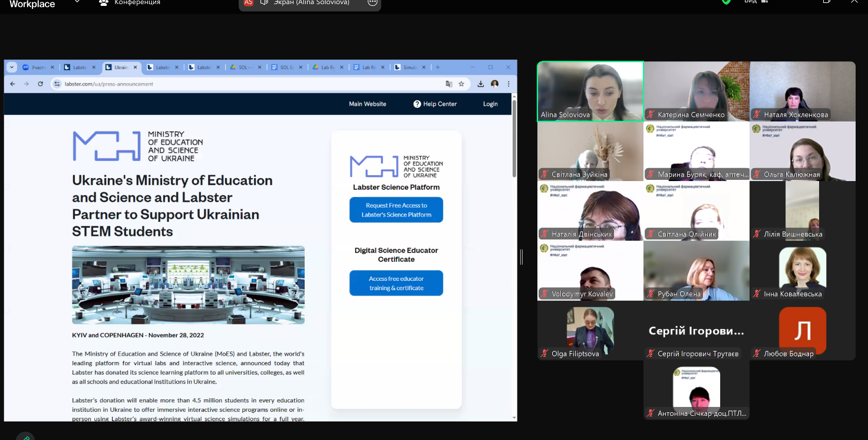Select Марина Буряк's video tile
The image size is (868, 440).
(x=697, y=151)
